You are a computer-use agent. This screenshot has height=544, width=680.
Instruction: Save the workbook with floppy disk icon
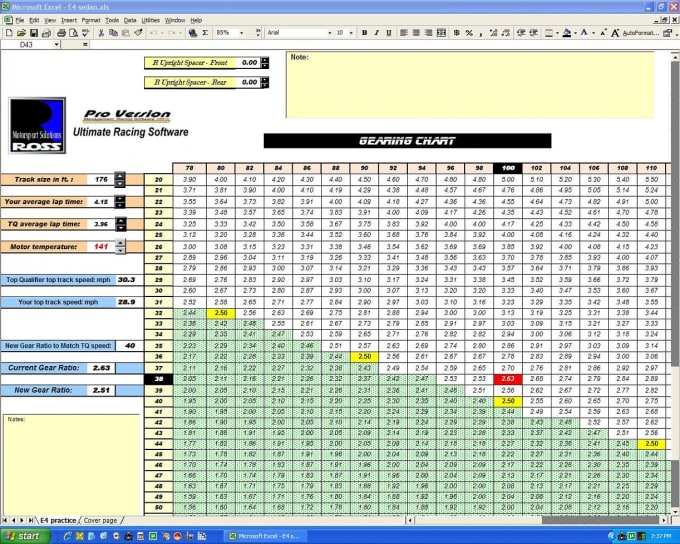(x=34, y=33)
